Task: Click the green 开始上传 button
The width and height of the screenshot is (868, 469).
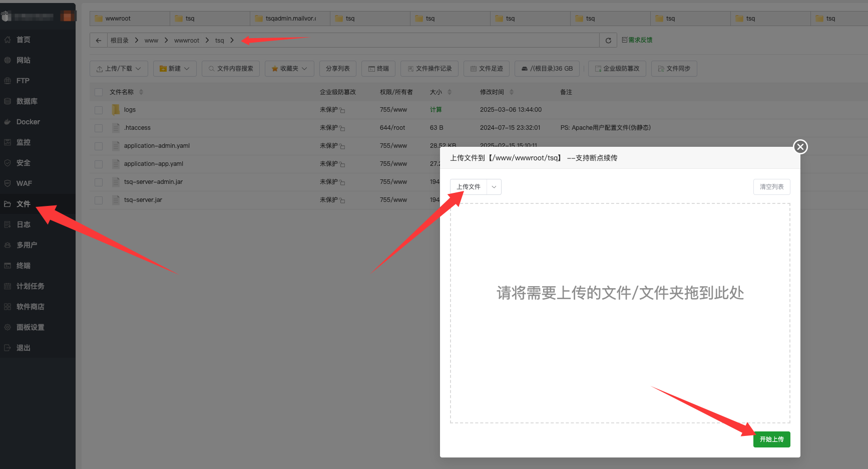Action: click(771, 439)
